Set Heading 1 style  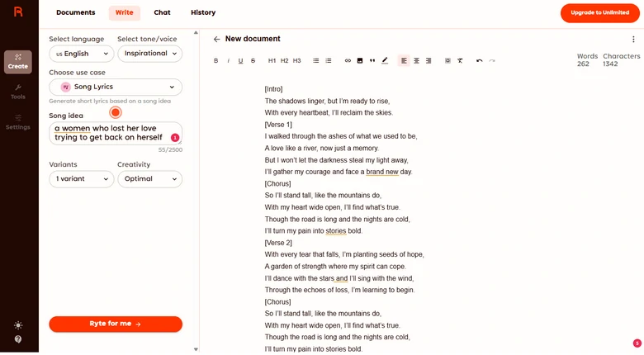(x=272, y=61)
